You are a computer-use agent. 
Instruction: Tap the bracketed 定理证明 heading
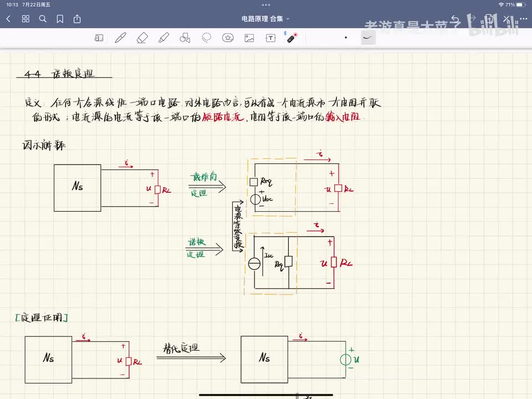pyautogui.click(x=42, y=318)
